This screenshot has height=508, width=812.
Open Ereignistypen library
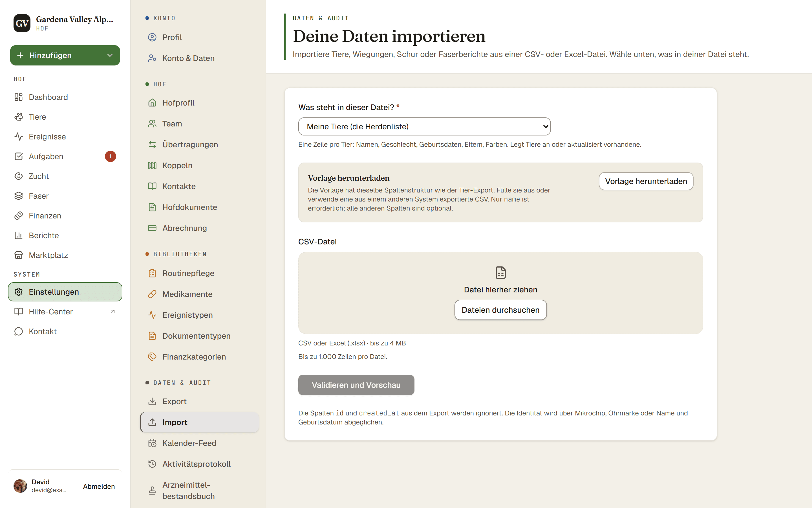199,315
